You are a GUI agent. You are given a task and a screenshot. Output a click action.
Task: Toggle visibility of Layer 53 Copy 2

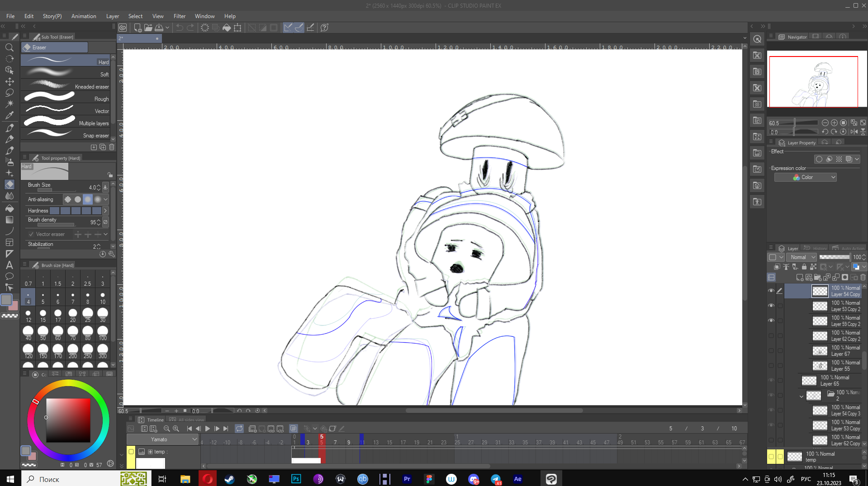tap(771, 306)
